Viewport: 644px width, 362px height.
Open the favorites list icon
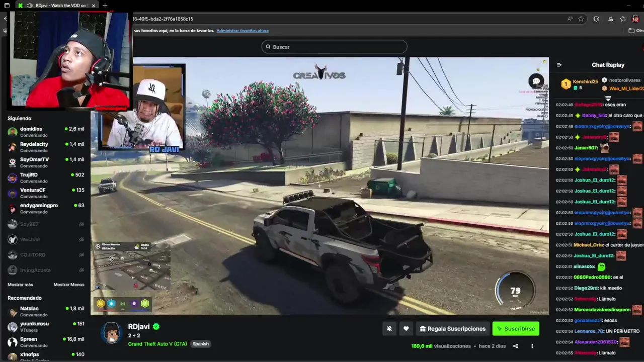[x=623, y=19]
